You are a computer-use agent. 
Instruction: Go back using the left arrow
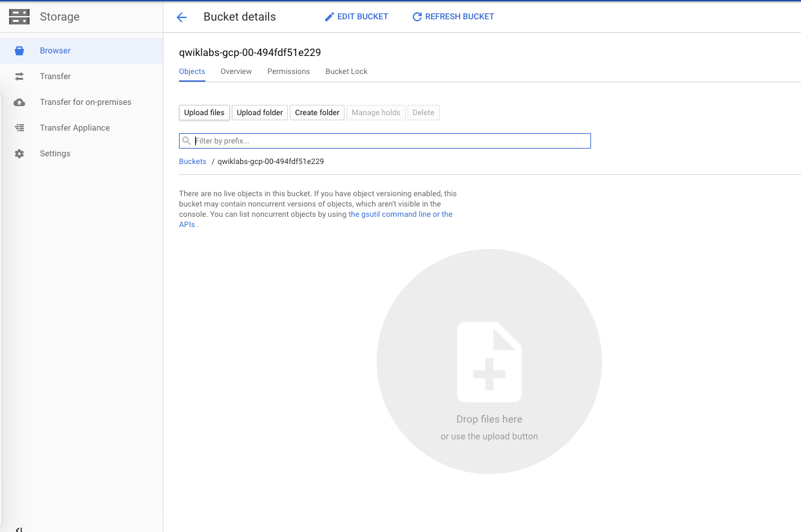click(182, 17)
